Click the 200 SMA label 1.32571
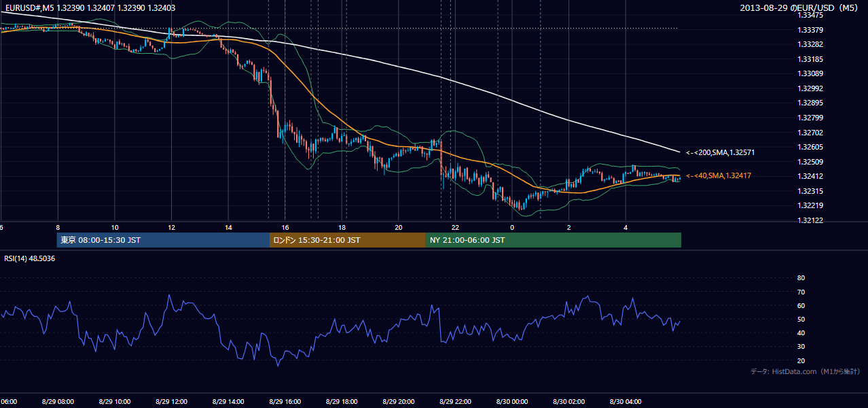Screen dimensions: 868x408 720,152
